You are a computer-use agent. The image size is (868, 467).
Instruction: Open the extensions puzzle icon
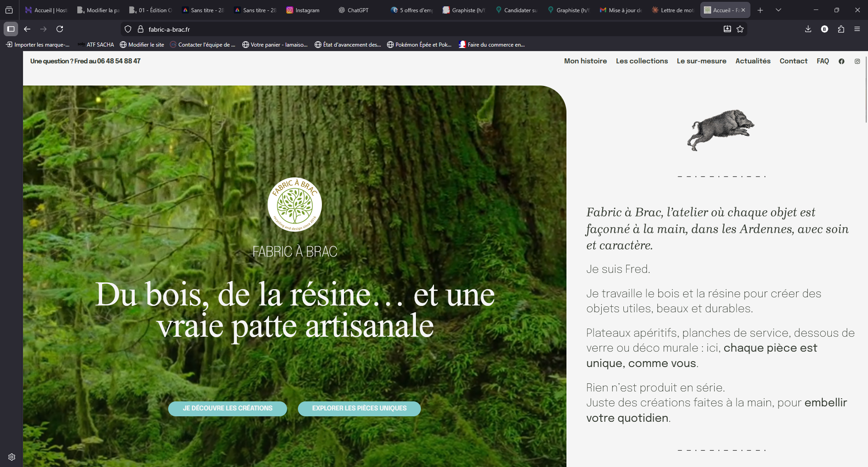841,29
